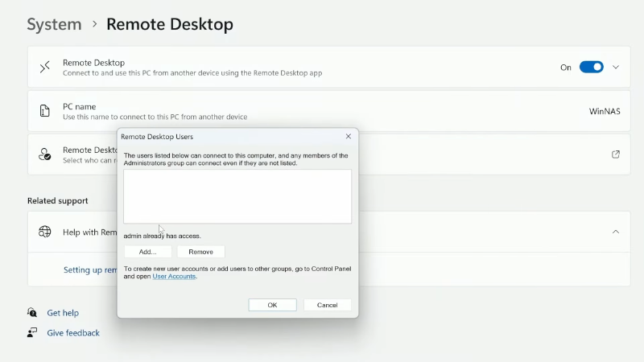Click the Remote Desktop icon in first row

45,68
